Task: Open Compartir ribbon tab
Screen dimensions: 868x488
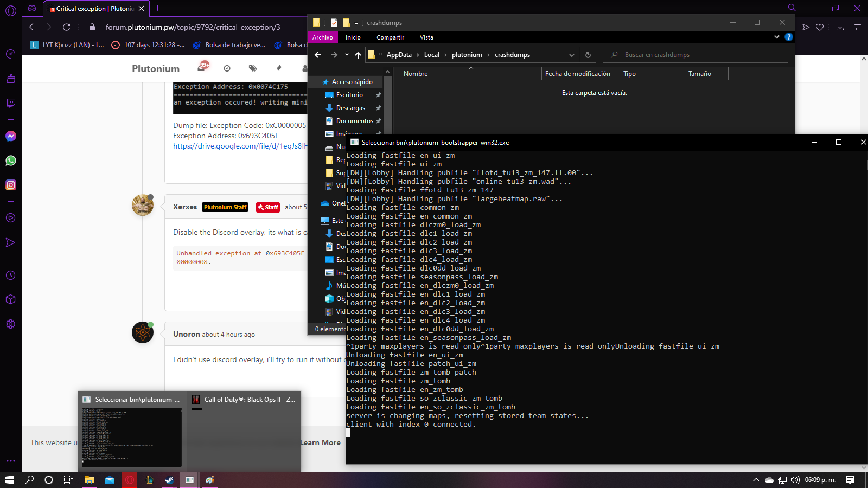Action: 390,37
